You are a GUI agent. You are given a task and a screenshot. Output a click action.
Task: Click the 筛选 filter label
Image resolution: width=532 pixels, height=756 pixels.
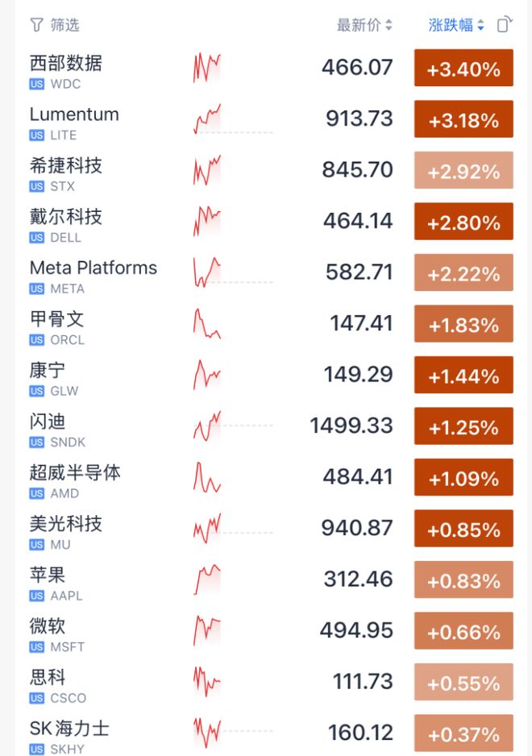[64, 25]
